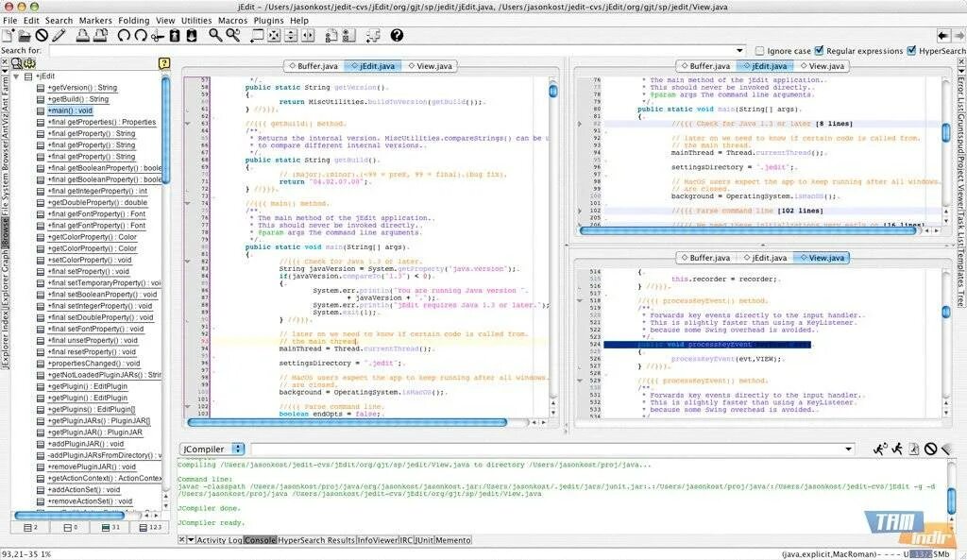This screenshot has width=967, height=560.
Task: Open buffer options icon
Action: pyautogui.click(x=331, y=35)
